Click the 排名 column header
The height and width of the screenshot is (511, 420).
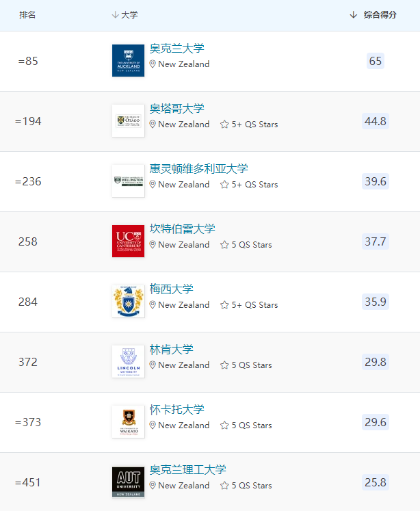27,15
